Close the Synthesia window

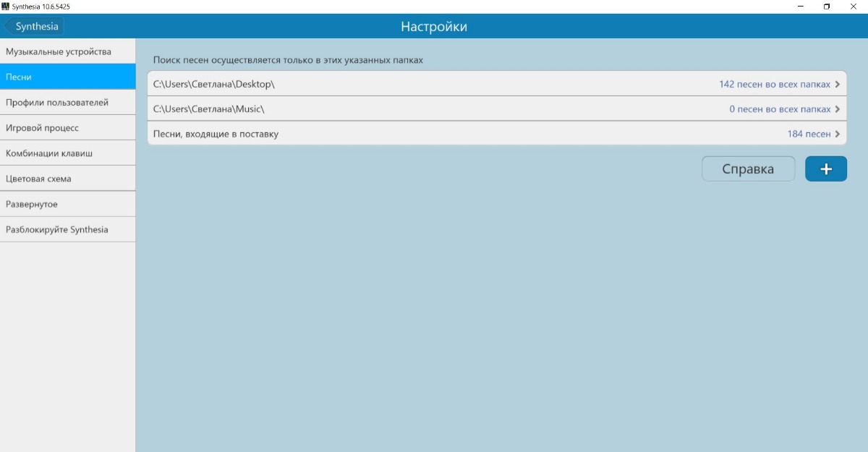click(854, 6)
